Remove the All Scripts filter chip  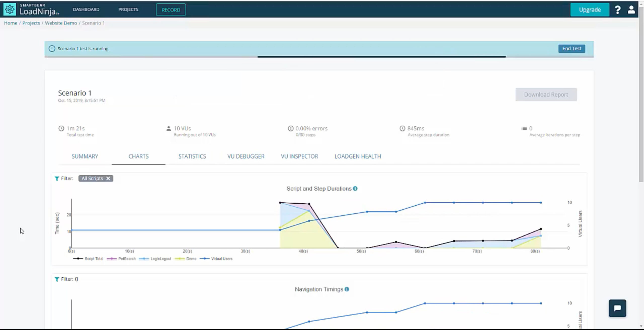pyautogui.click(x=108, y=178)
